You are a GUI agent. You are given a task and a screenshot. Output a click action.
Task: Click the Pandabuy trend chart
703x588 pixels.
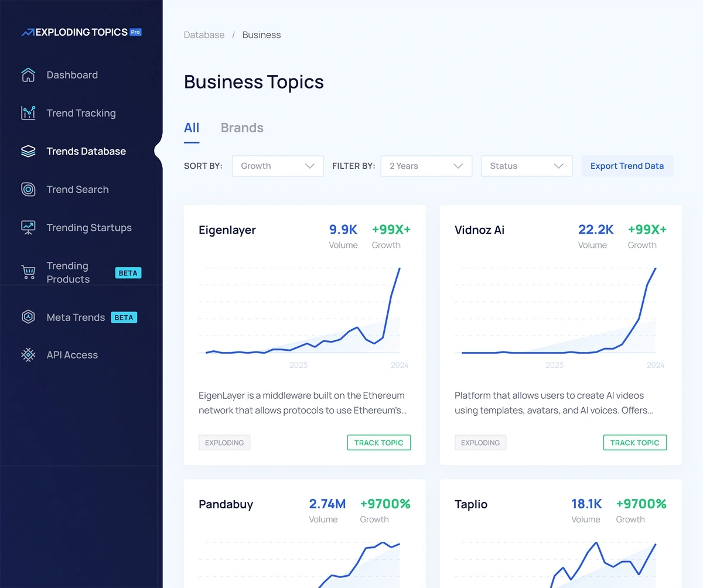click(299, 564)
